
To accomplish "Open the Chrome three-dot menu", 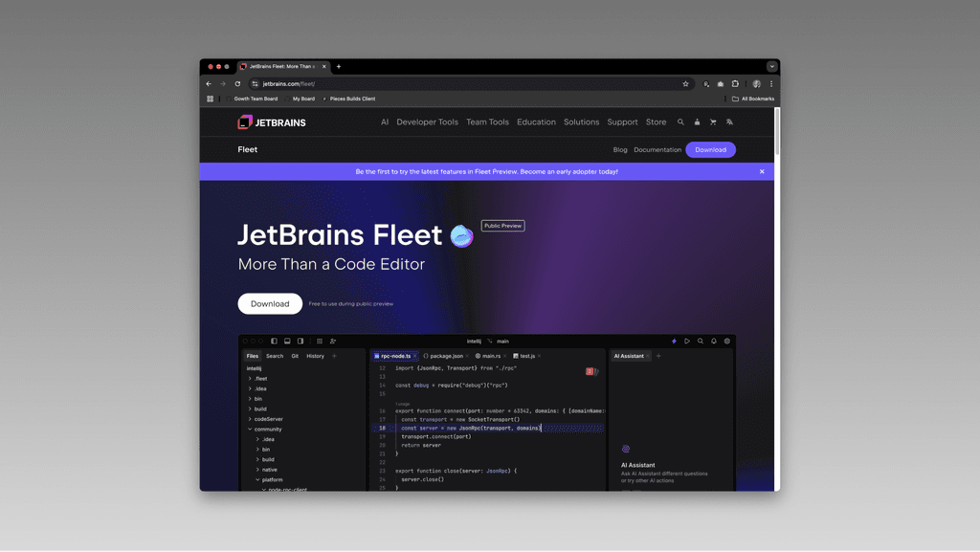I will [x=771, y=83].
